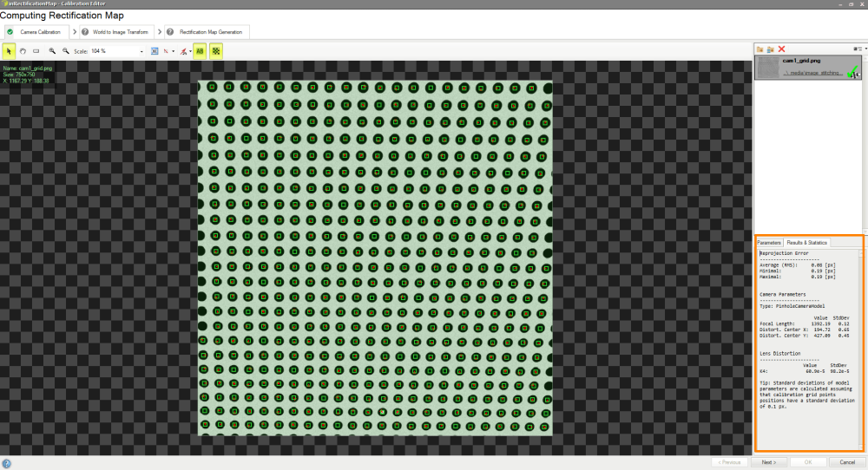Click the OK button

[x=807, y=462]
